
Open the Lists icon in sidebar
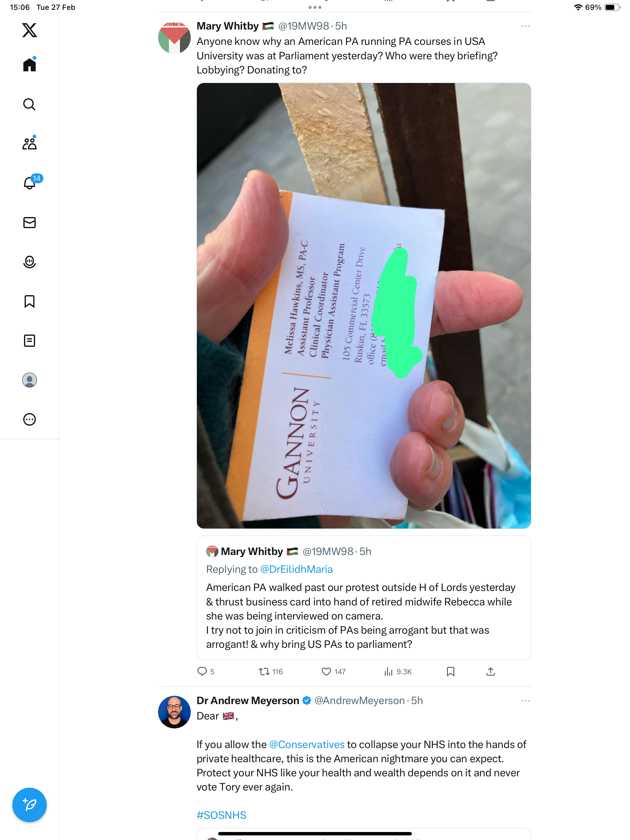pos(29,341)
